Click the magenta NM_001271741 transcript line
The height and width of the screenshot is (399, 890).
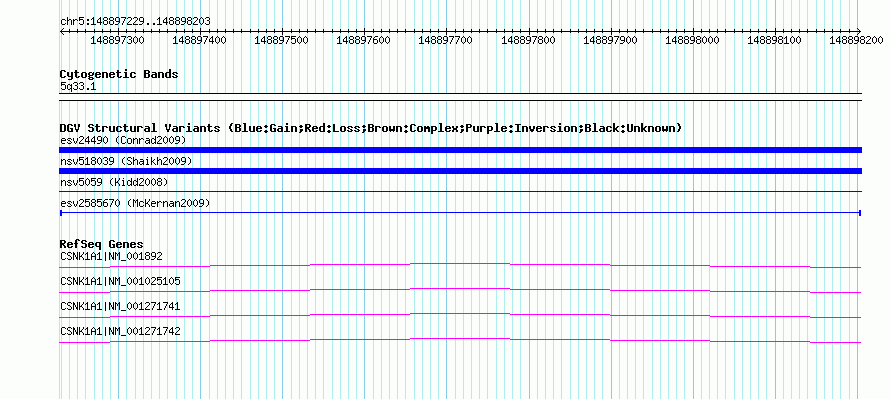[x=460, y=316]
